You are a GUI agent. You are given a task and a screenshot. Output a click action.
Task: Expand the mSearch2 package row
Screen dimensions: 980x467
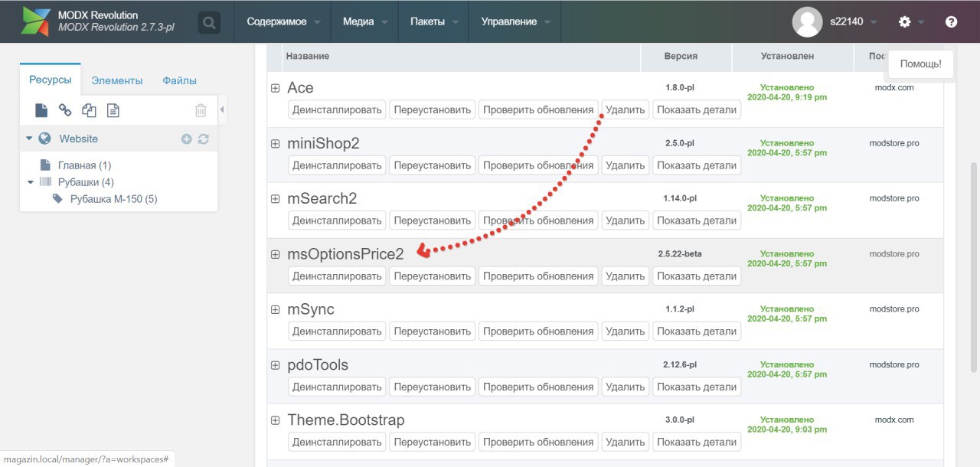(276, 198)
